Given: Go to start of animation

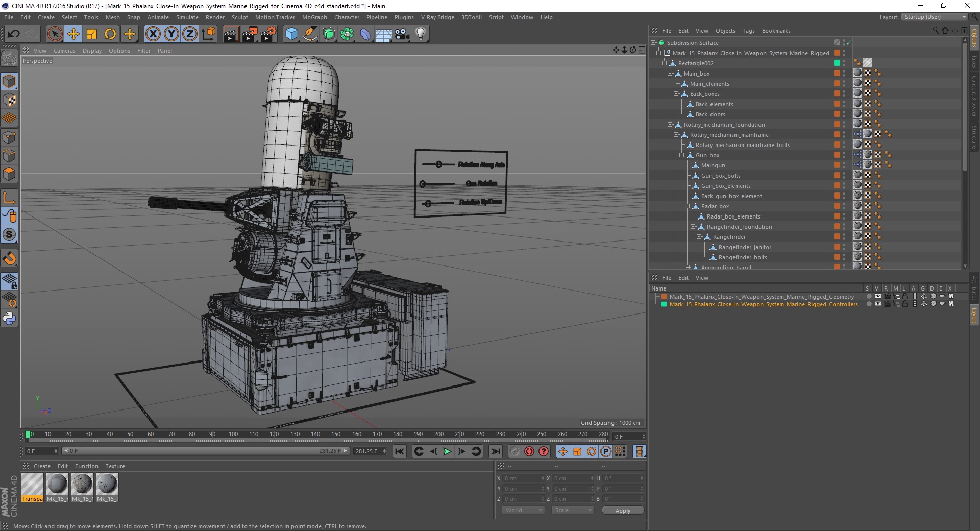Looking at the screenshot, I should (400, 451).
